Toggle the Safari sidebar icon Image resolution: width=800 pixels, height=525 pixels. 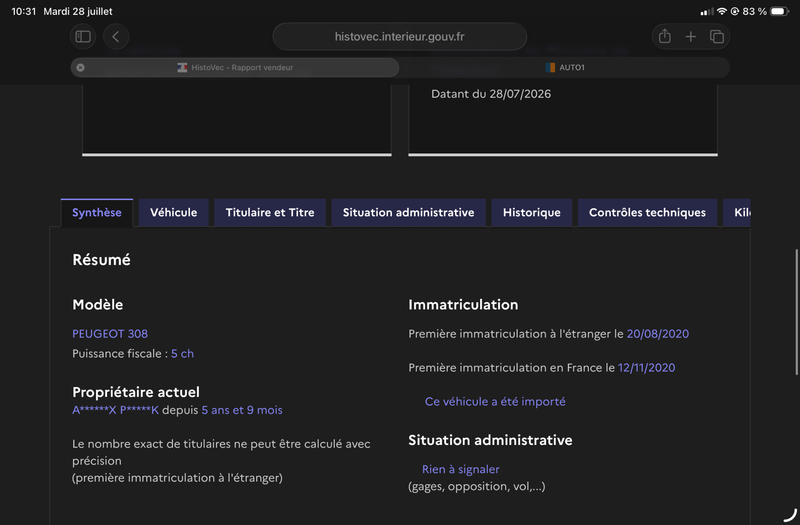(x=83, y=37)
